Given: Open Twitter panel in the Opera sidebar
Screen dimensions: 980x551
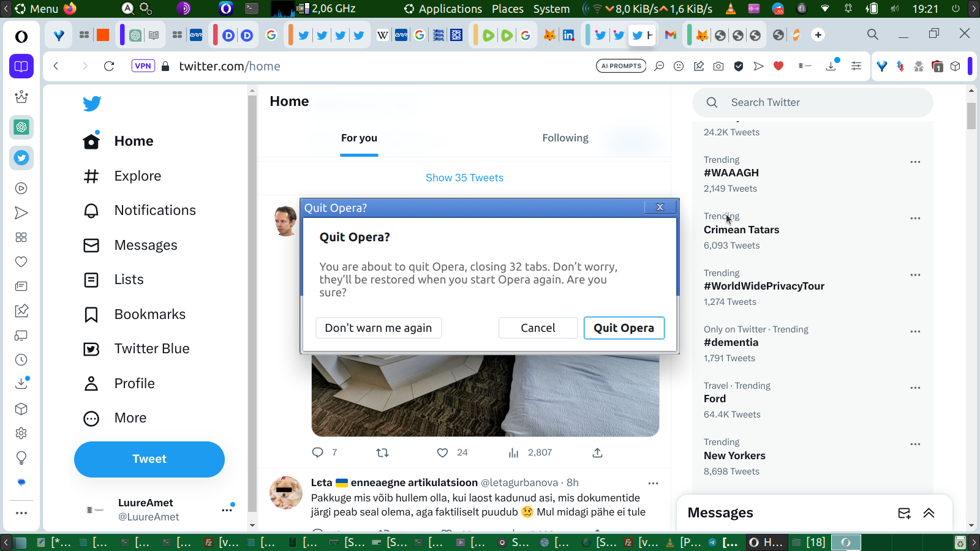Looking at the screenshot, I should pyautogui.click(x=21, y=158).
